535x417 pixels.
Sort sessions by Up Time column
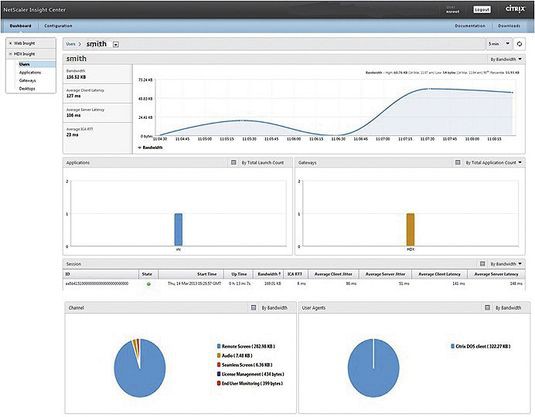pyautogui.click(x=238, y=274)
